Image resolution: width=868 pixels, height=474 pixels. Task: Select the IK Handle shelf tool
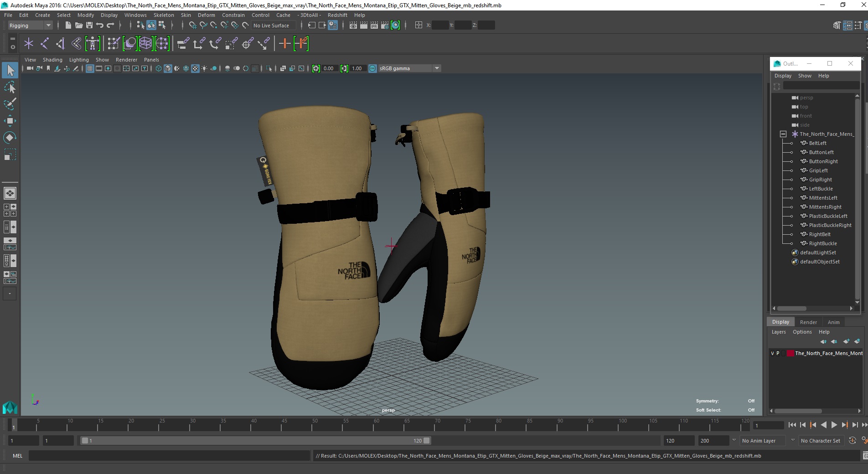click(60, 44)
